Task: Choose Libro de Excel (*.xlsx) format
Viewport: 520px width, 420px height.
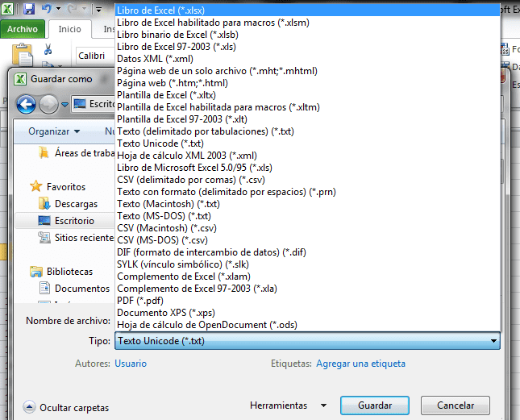Action: tap(307, 10)
